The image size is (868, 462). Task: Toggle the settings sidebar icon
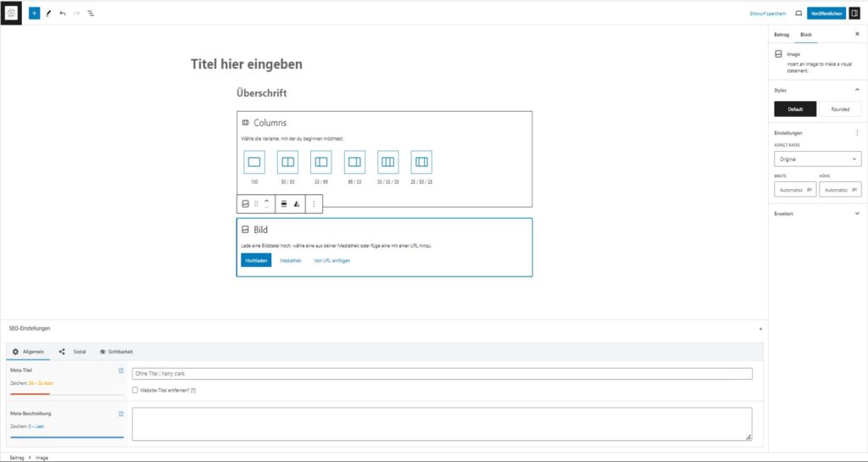pyautogui.click(x=854, y=14)
